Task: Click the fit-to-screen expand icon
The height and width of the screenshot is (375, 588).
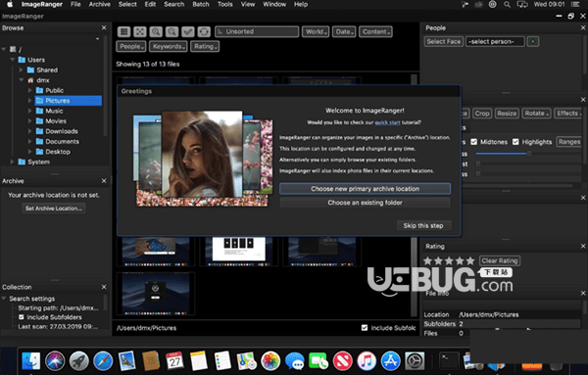Action: pyautogui.click(x=140, y=32)
